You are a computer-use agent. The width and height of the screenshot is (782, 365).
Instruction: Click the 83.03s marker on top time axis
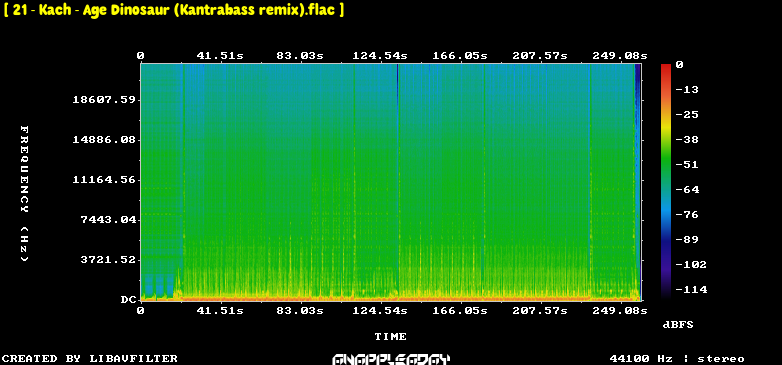300,56
